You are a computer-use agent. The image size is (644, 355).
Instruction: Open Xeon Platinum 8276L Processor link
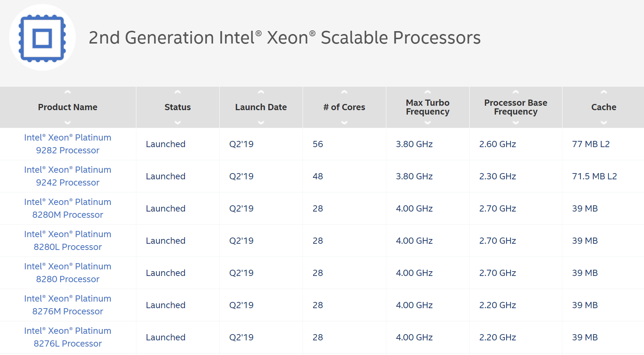tap(68, 337)
